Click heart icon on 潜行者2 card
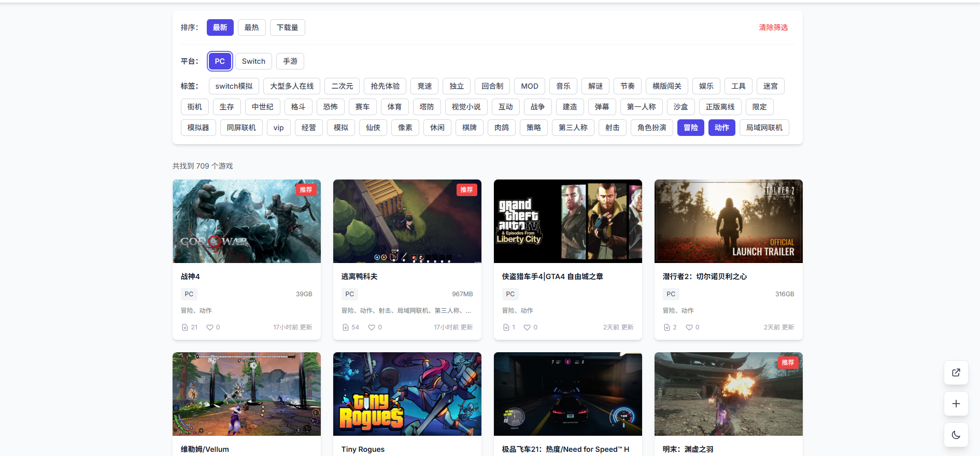The image size is (980, 456). coord(689,327)
